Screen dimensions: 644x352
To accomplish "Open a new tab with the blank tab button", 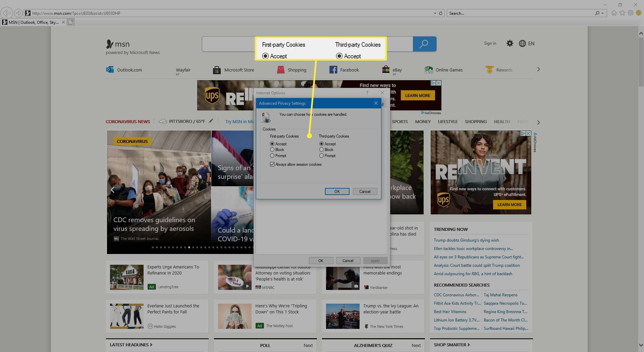I will click(x=71, y=22).
